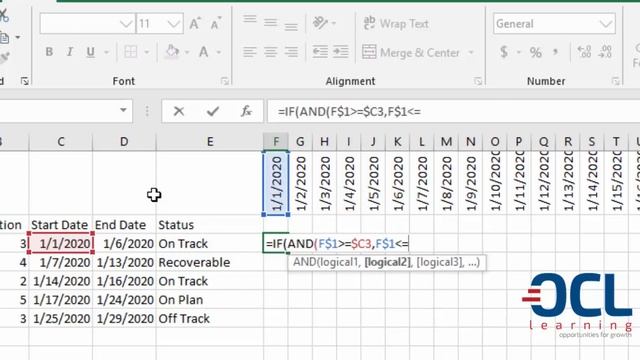Screen dimensions: 640x360
Task: Select Start Date cell 1/1/2020
Action: pyautogui.click(x=61, y=244)
